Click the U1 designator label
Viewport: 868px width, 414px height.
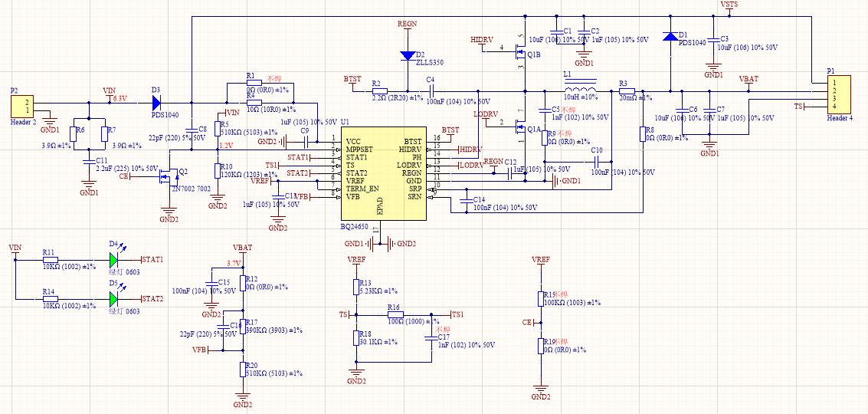coord(346,121)
